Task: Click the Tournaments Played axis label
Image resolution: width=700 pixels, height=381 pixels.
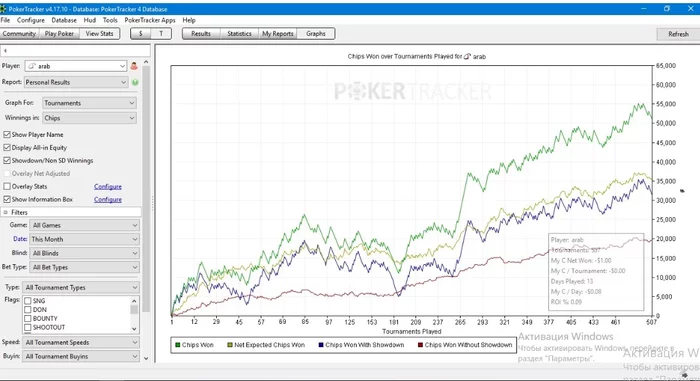Action: click(x=412, y=331)
